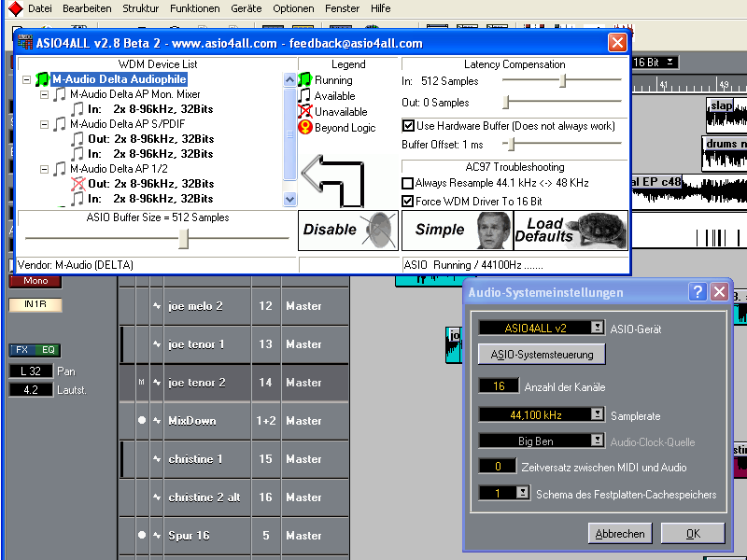The width and height of the screenshot is (747, 560).
Task: Collapse the M-Audio Delta AP Mon. Mixer node
Action: 44,94
